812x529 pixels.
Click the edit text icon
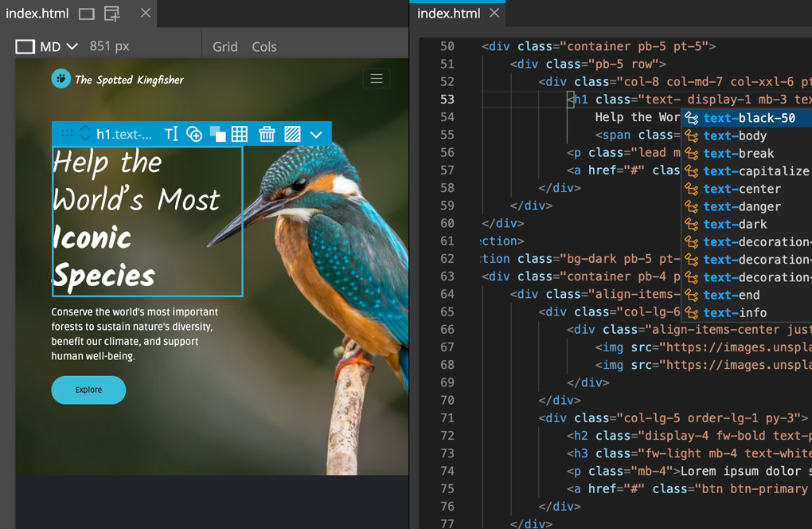171,134
